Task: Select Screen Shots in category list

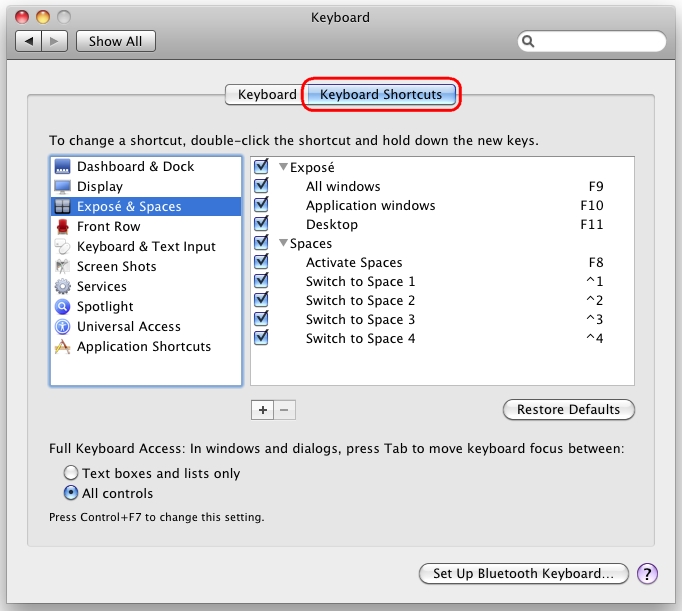Action: 146,267
